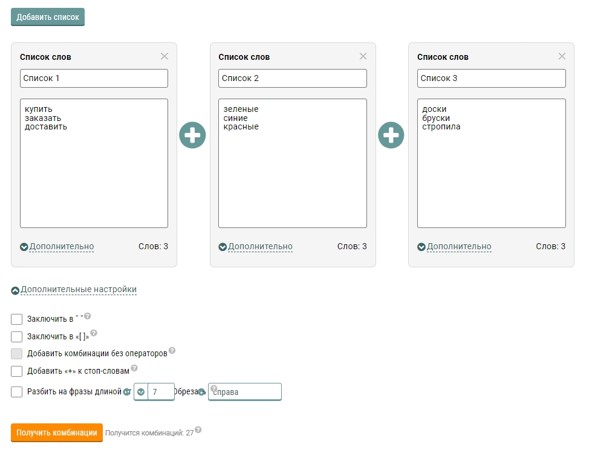The width and height of the screenshot is (592, 450).
Task: Expand Дополнительно under Список 1
Action: [x=57, y=247]
